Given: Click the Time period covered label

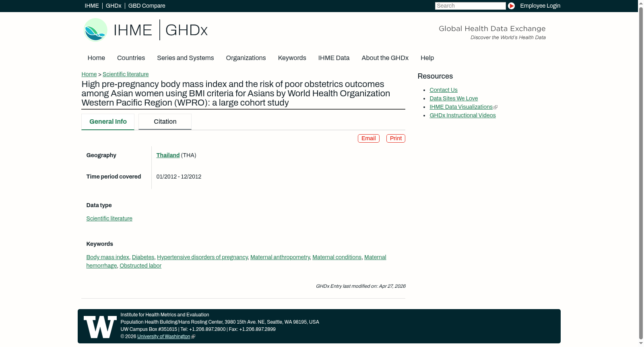Looking at the screenshot, I should (114, 177).
